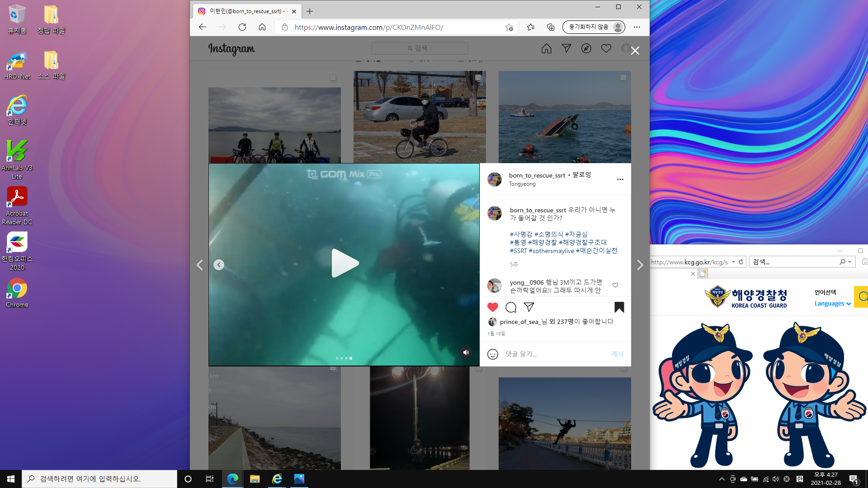Open born_to_rescue_ssrt profile link in header
868x488 pixels.
537,175
